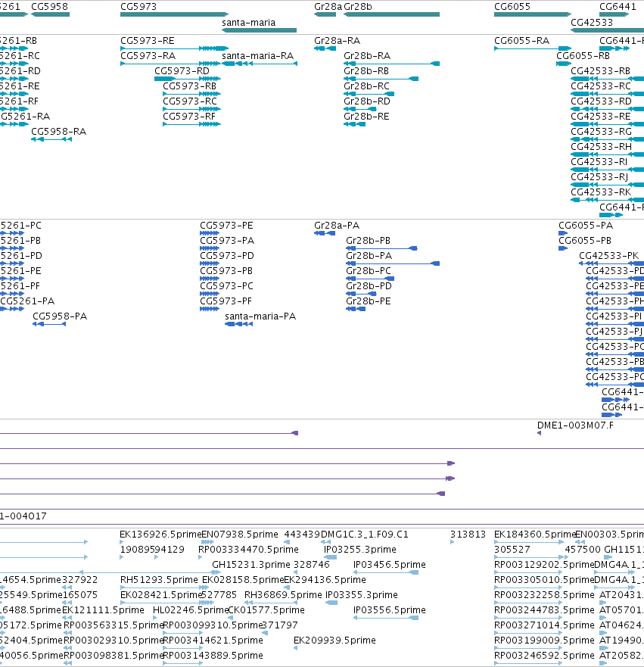The image size is (644, 667).
Task: Select EST IP03456.5prime
Action: (390, 565)
